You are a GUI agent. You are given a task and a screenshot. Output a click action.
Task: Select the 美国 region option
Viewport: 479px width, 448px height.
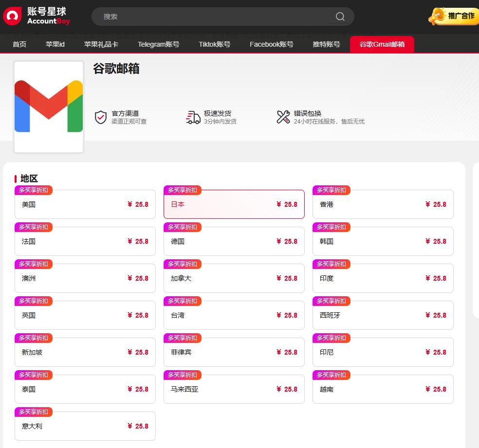[x=85, y=205]
